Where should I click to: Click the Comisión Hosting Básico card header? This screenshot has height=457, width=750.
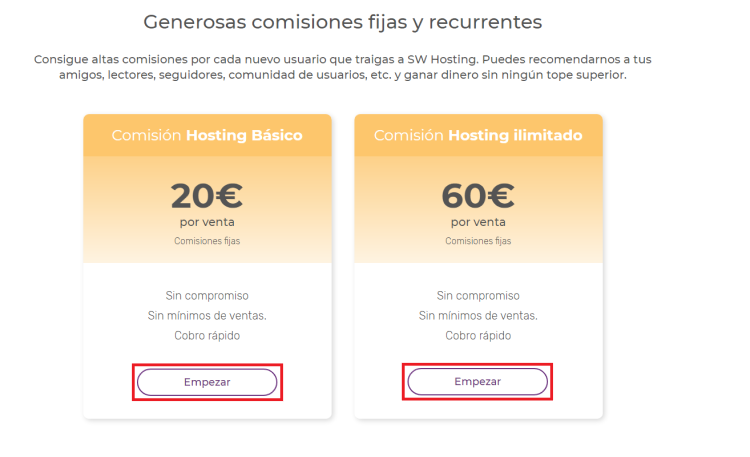pos(207,135)
